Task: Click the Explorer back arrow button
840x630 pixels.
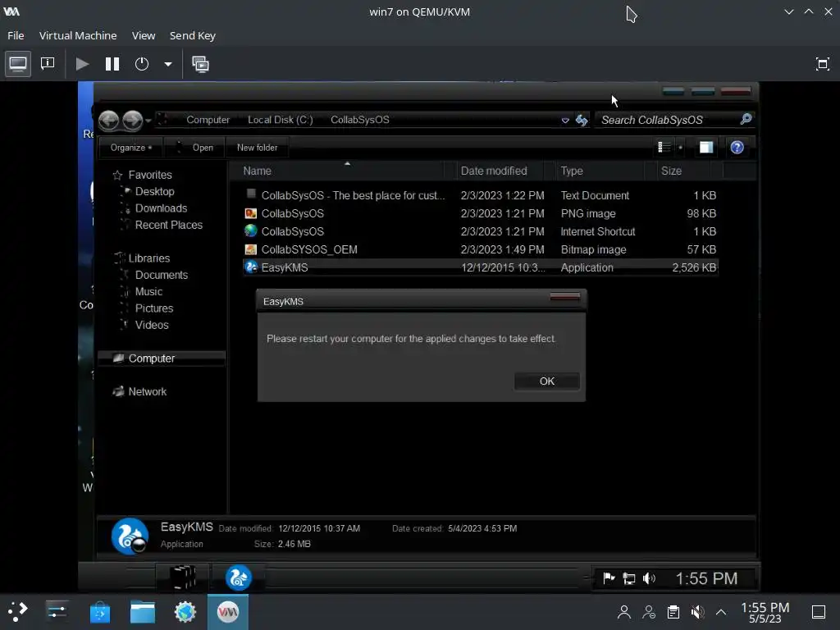Action: [x=109, y=120]
